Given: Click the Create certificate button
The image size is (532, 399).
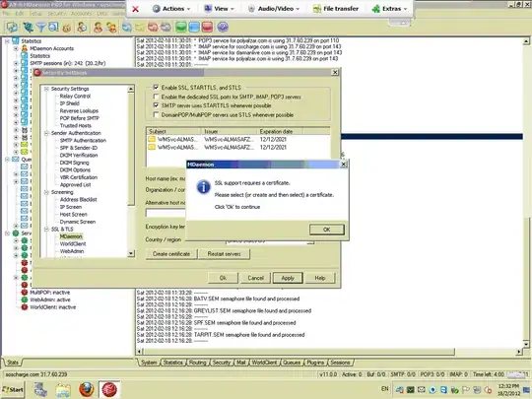Looking at the screenshot, I should tap(171, 254).
